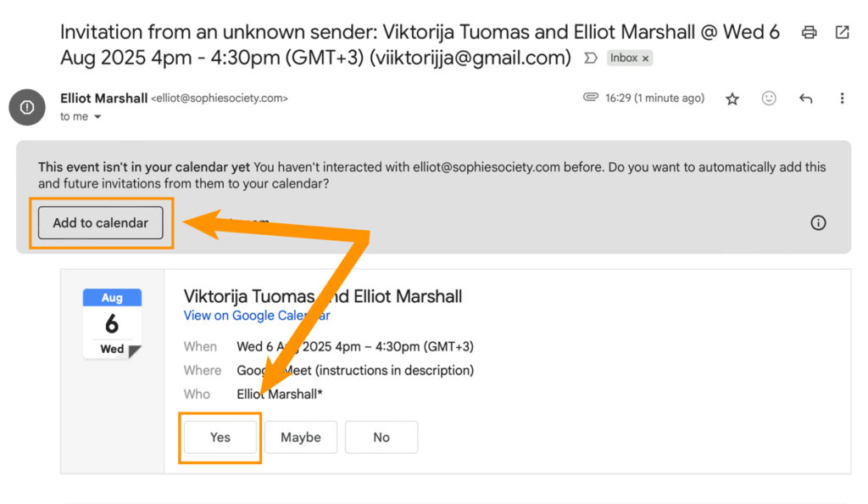RSVP Yes to the invitation
868x504 pixels.
coord(220,437)
